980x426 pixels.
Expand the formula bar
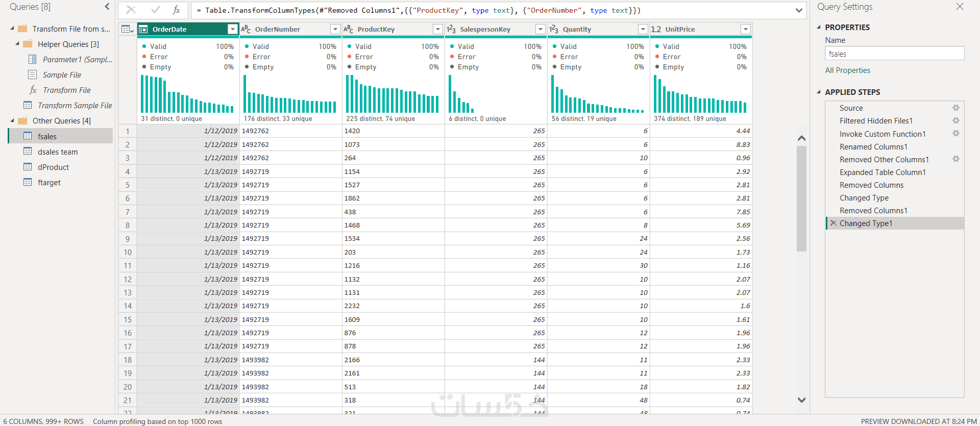point(799,10)
